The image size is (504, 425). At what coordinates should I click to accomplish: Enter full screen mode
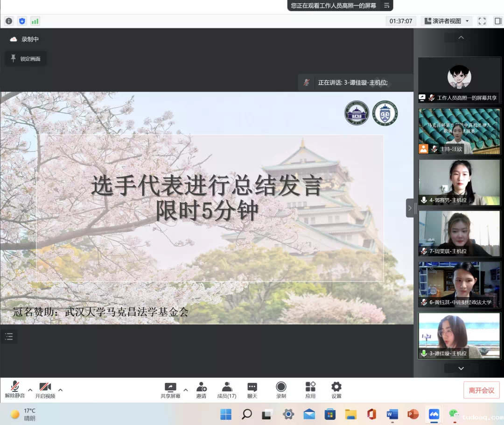pyautogui.click(x=482, y=21)
